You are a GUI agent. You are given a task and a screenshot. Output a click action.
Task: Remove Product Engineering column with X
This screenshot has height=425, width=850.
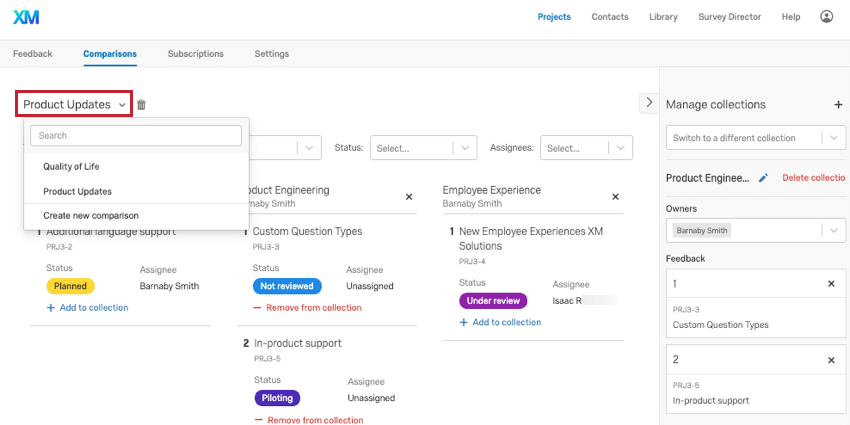(x=409, y=197)
